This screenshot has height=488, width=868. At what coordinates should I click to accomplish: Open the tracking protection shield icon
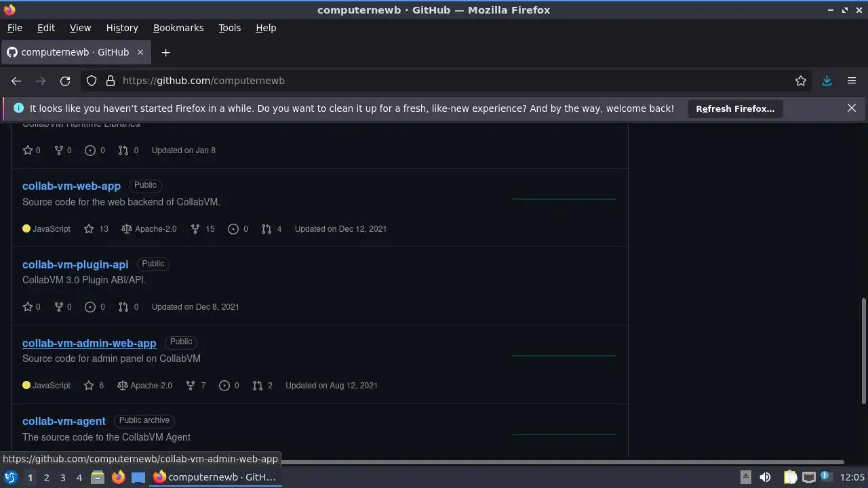[92, 81]
